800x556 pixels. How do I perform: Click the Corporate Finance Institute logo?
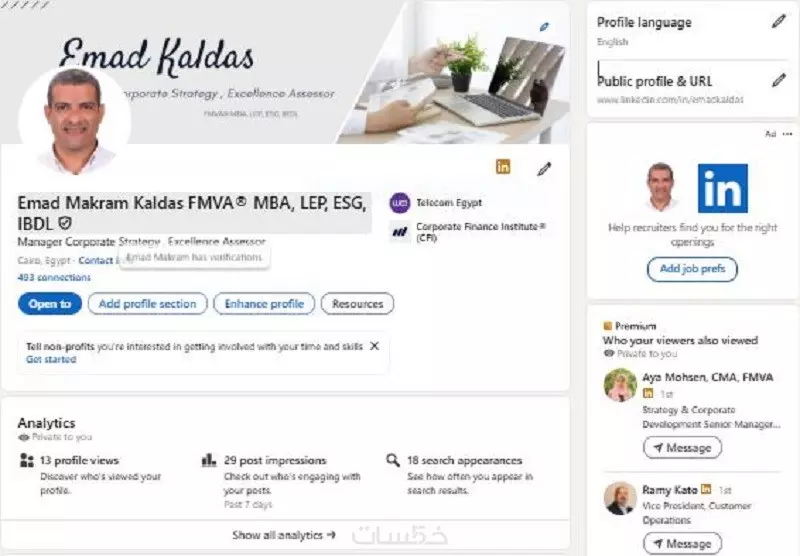(x=399, y=232)
